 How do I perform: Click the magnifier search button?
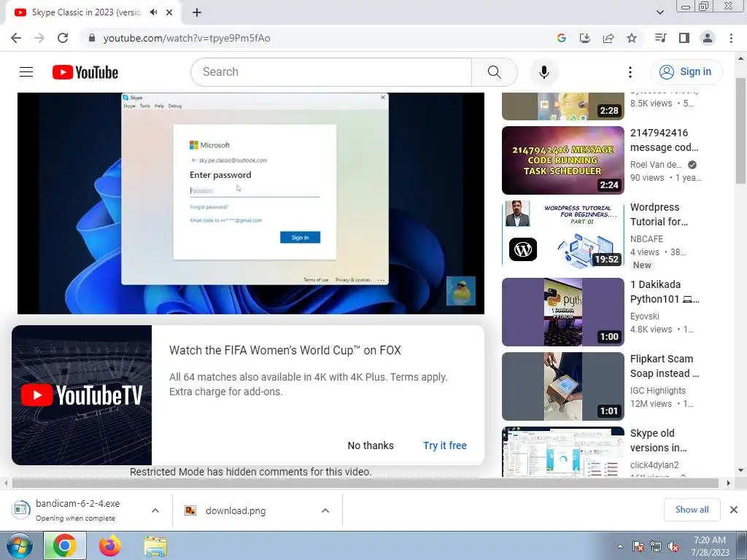[494, 72]
